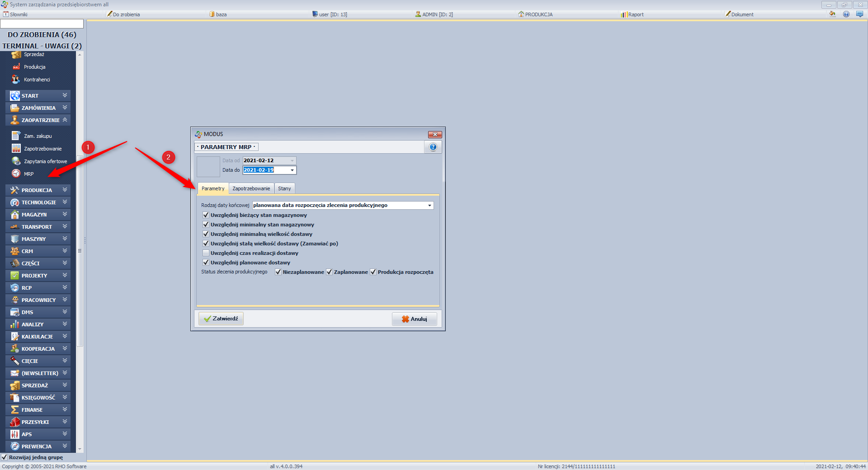Open the MRP icon in the sidebar
Image resolution: width=868 pixels, height=470 pixels.
click(16, 174)
